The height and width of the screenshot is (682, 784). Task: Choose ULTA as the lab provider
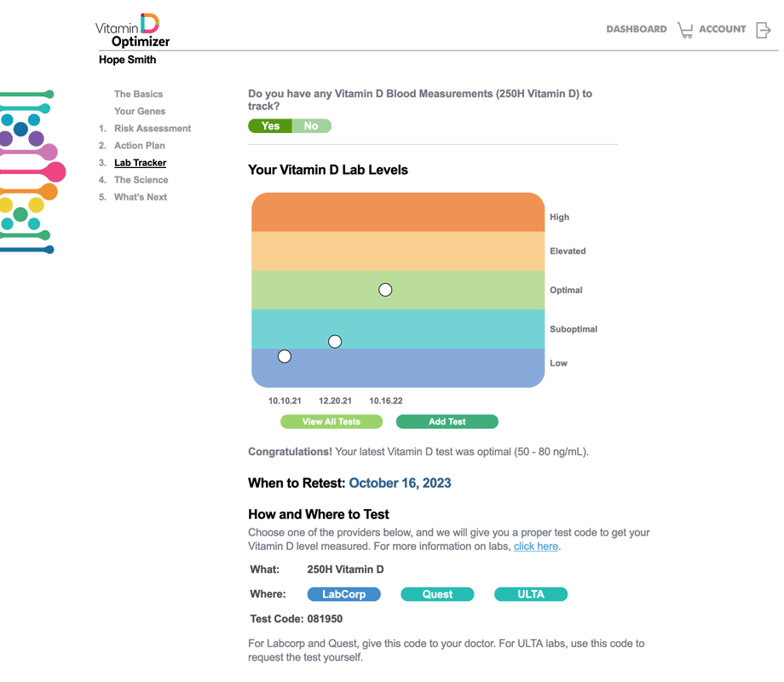(530, 594)
